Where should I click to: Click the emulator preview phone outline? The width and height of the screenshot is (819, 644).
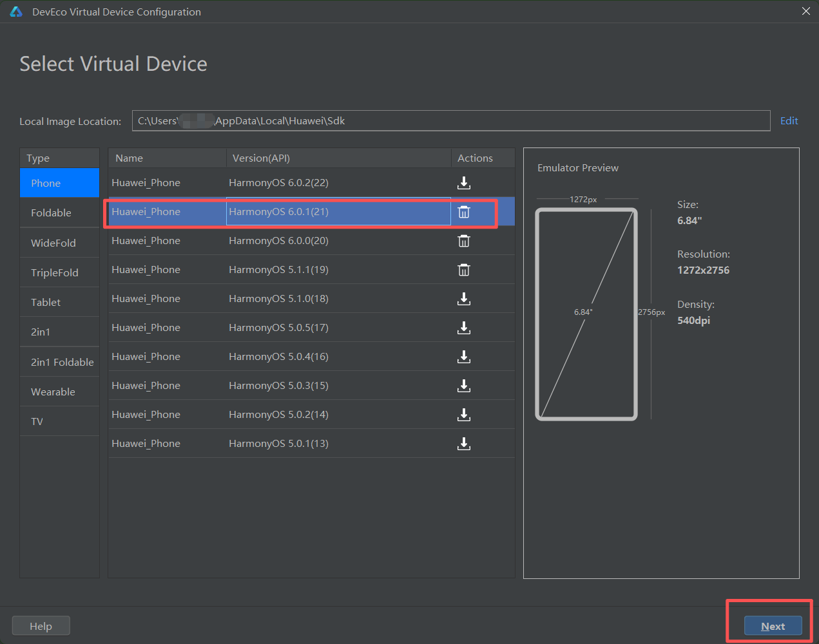pyautogui.click(x=586, y=314)
